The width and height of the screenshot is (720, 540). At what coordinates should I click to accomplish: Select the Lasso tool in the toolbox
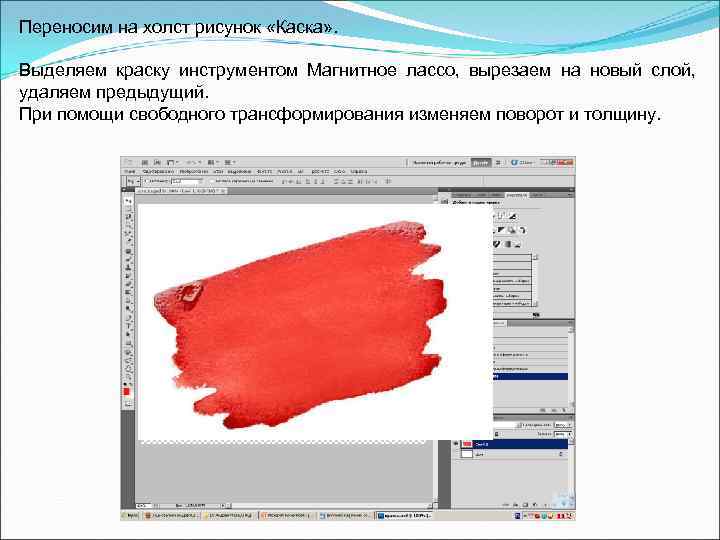(x=128, y=217)
